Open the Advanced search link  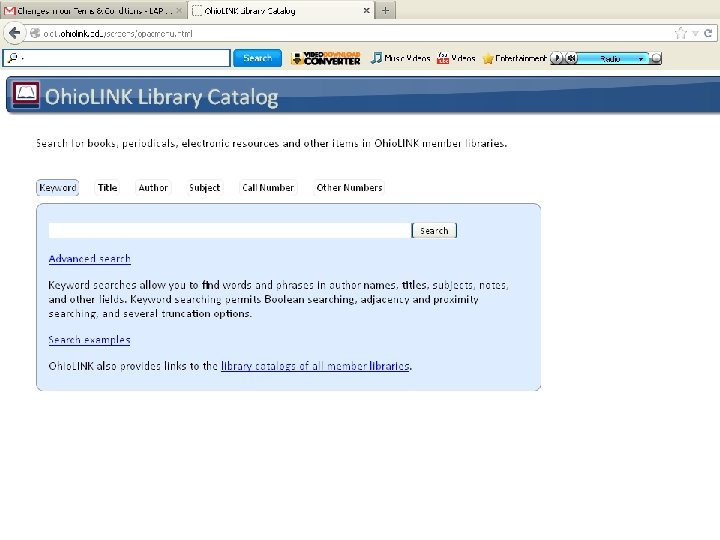tap(90, 259)
